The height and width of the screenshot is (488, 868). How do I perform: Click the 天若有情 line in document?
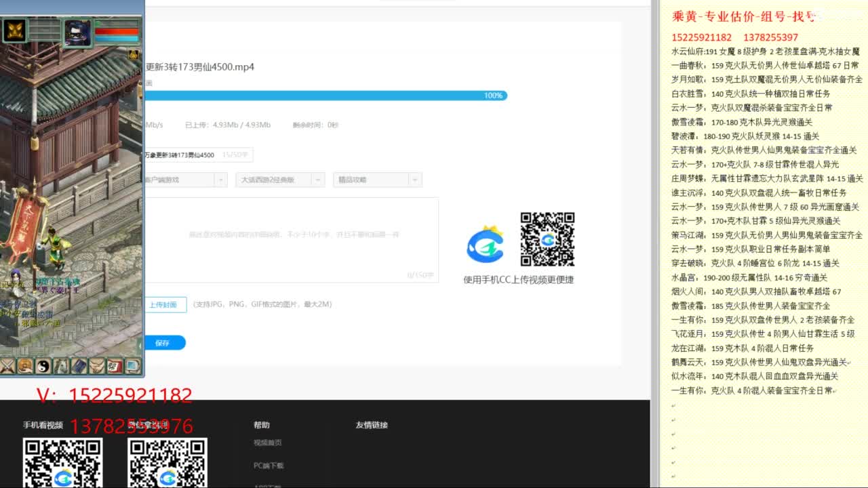[764, 150]
